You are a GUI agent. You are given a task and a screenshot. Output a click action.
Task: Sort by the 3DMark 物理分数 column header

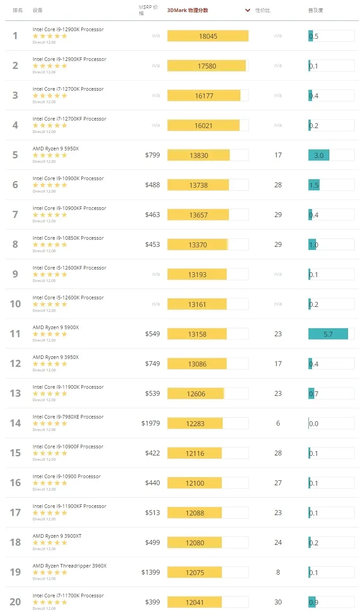(x=187, y=10)
